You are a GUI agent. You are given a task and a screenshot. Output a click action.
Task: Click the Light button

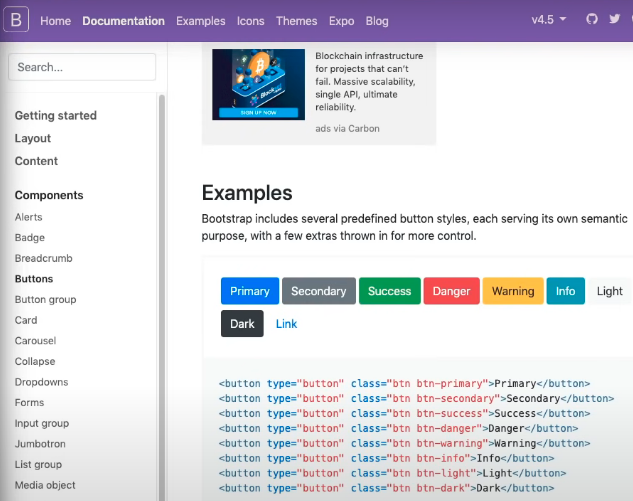tap(610, 291)
